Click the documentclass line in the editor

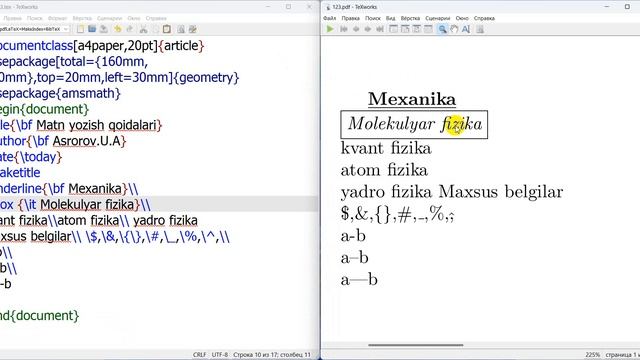(x=101, y=46)
